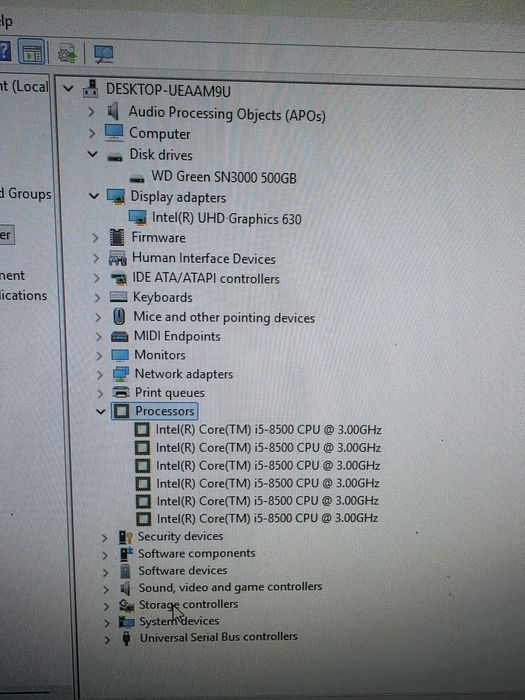Click the IDE ATA/ATAPI controllers icon

pos(118,279)
